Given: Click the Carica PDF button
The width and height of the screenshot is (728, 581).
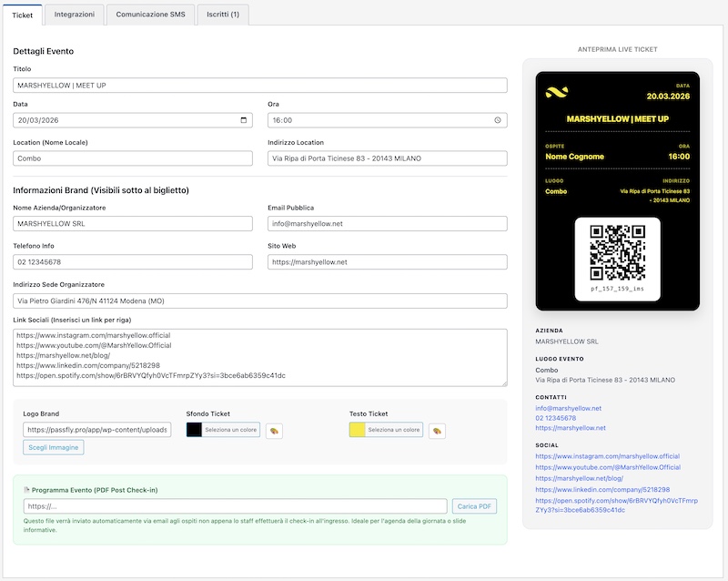Looking at the screenshot, I should coord(474,506).
